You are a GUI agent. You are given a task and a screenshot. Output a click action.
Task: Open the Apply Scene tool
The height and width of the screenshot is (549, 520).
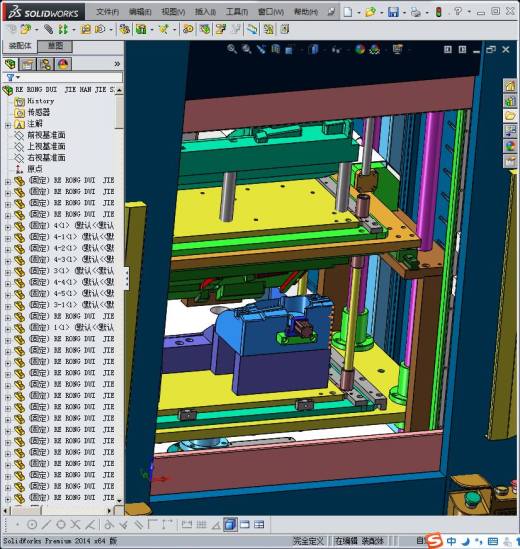point(375,49)
